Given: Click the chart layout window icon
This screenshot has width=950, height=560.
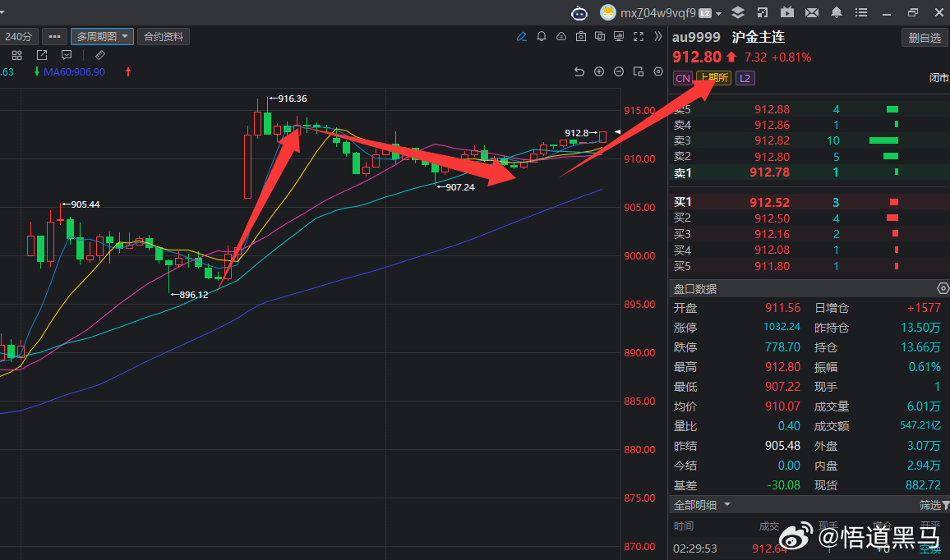Looking at the screenshot, I should [x=639, y=71].
